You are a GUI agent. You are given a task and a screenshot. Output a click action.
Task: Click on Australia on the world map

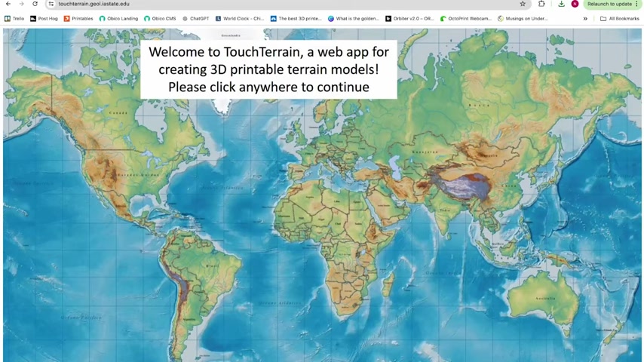(545, 299)
